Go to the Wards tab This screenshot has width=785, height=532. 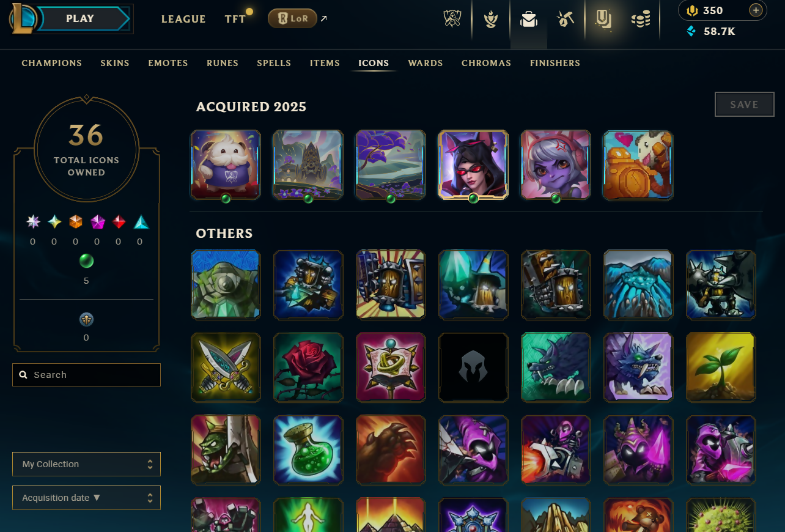tap(426, 63)
